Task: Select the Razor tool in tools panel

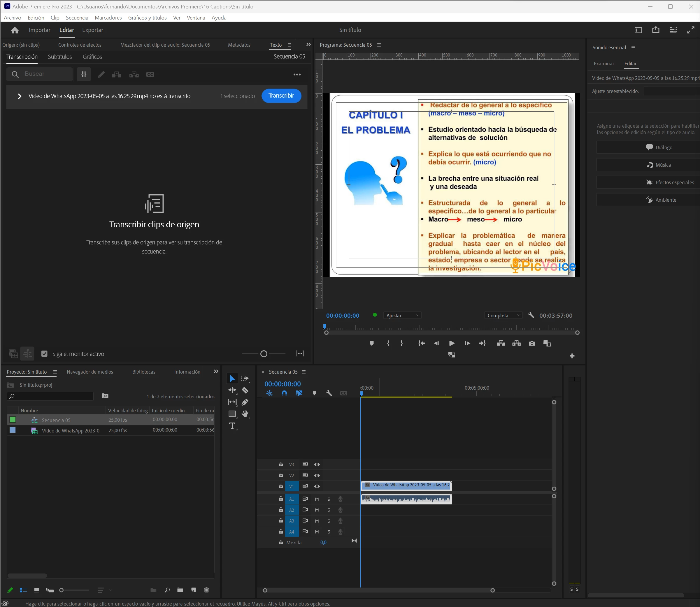Action: [245, 390]
